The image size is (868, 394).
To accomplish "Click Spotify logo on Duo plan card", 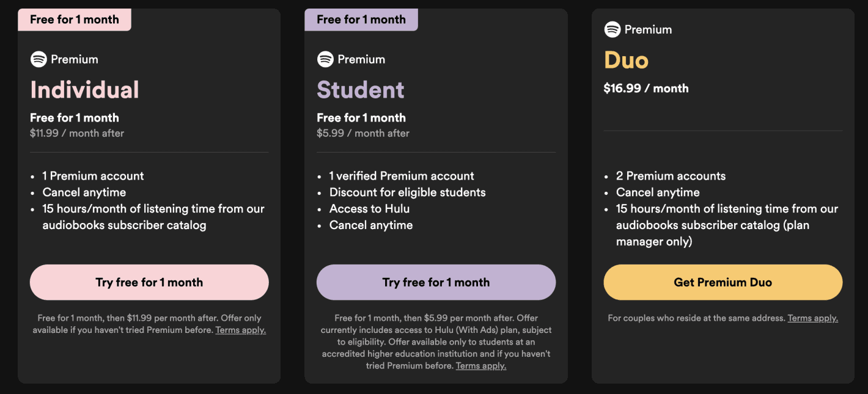I will pyautogui.click(x=612, y=29).
